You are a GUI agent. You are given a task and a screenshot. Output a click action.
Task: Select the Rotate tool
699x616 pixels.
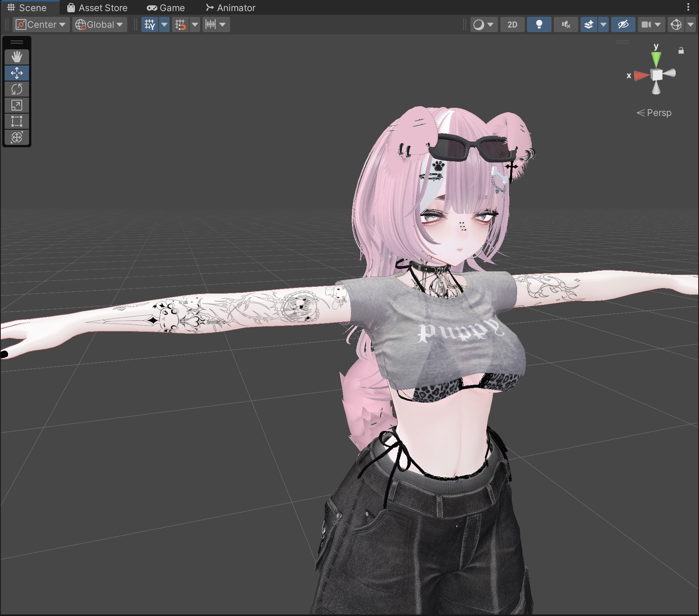(x=17, y=89)
